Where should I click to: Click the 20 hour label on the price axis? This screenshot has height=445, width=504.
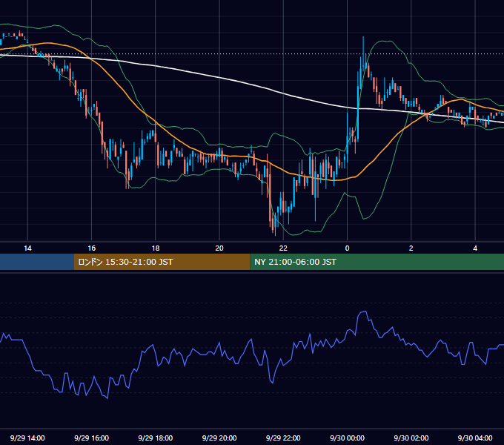tap(219, 248)
